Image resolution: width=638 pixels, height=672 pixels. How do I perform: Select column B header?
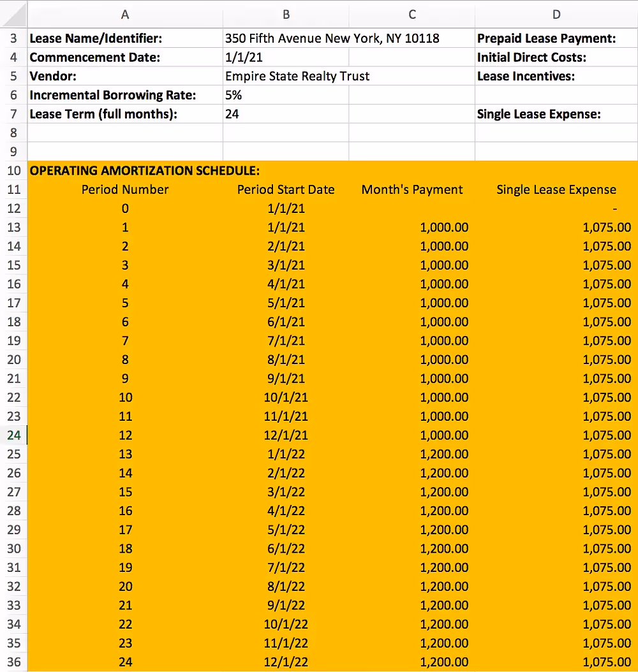pos(286,14)
